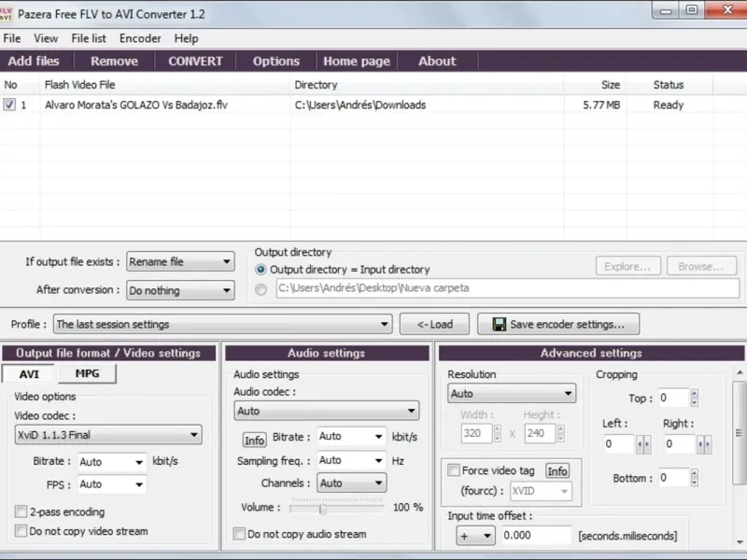Open the video Bitrate dropdown

(112, 461)
